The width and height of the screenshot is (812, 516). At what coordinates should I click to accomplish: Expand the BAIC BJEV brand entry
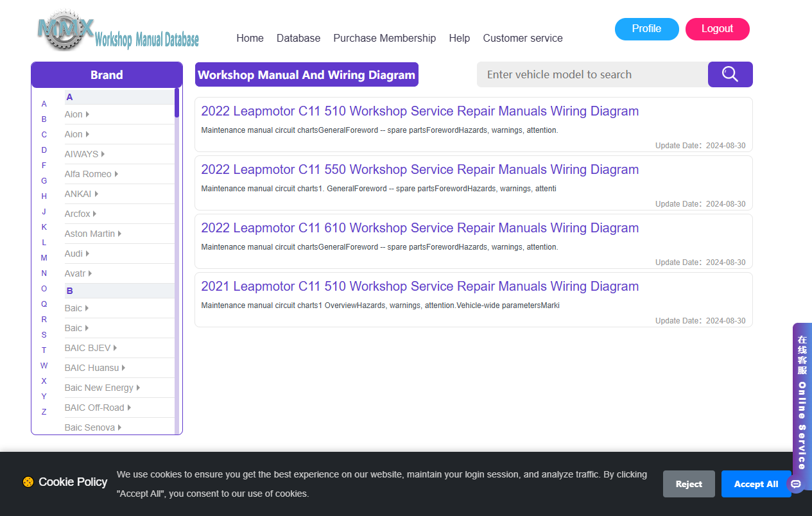[x=91, y=348]
